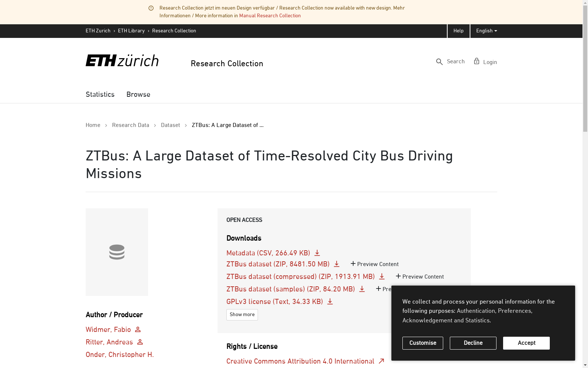Click the dataset database thumbnail

pos(117,252)
